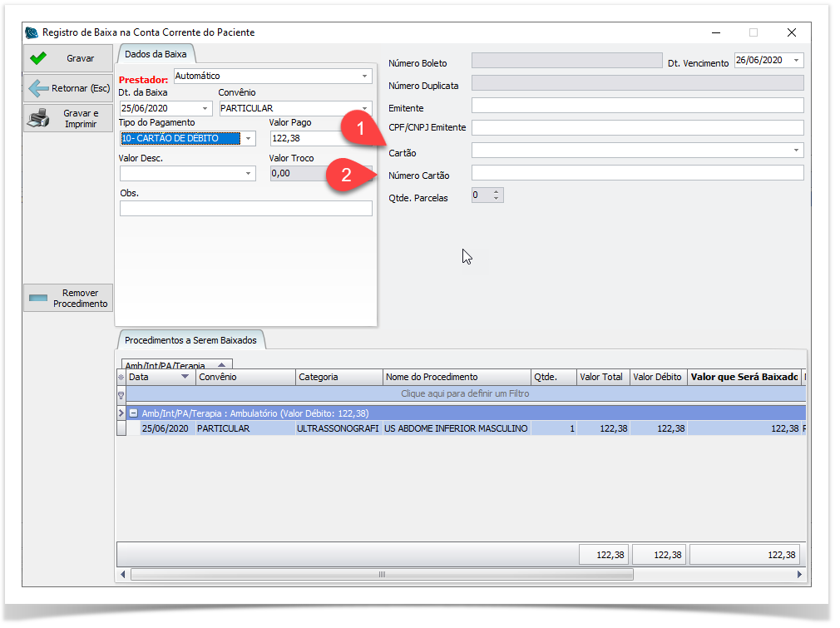
Task: Click the horizontal scrollbar of the grid
Action: 382,574
